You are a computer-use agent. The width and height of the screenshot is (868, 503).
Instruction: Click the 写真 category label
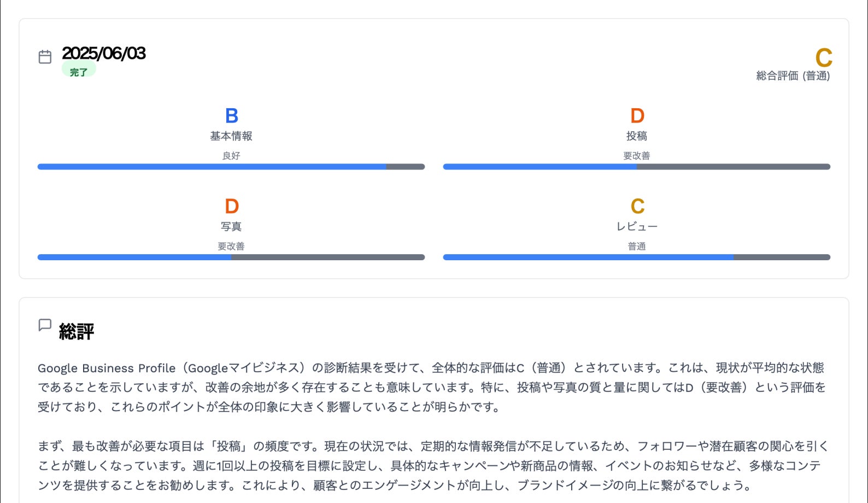(x=231, y=226)
